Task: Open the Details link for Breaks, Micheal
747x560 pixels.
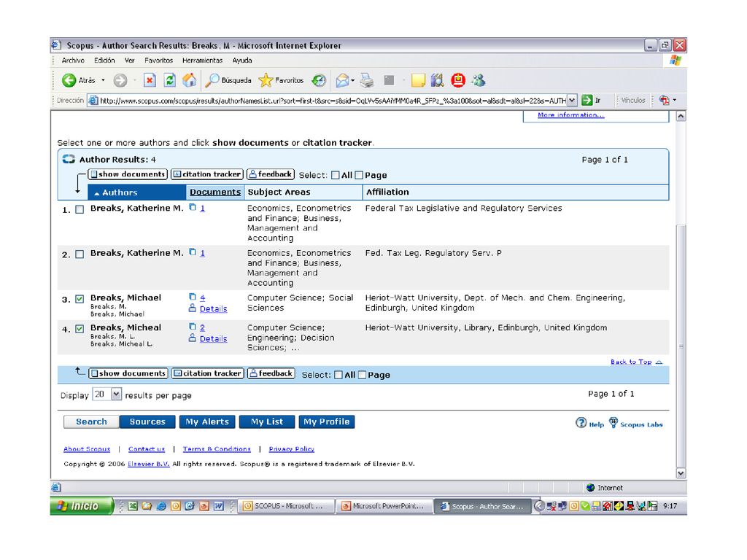Action: pos(214,338)
